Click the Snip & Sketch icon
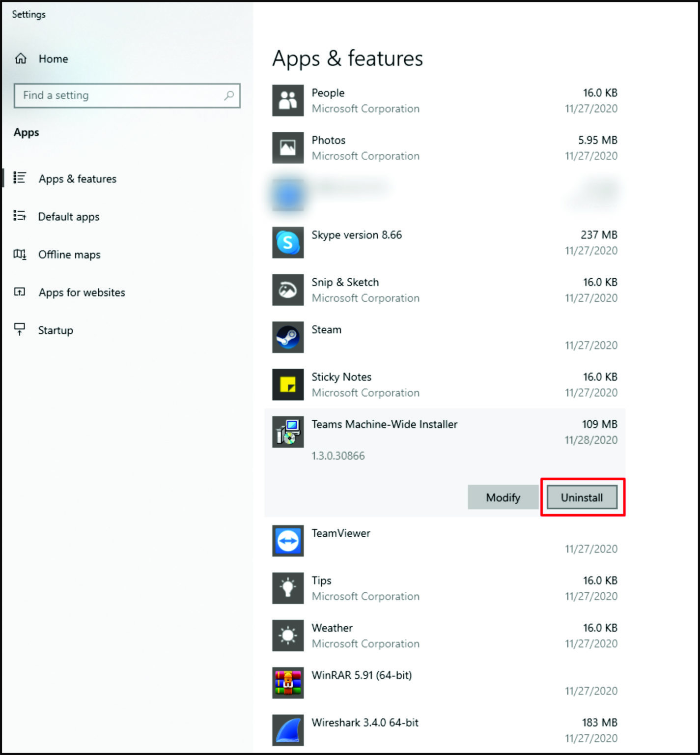Image resolution: width=700 pixels, height=755 pixels. tap(287, 290)
